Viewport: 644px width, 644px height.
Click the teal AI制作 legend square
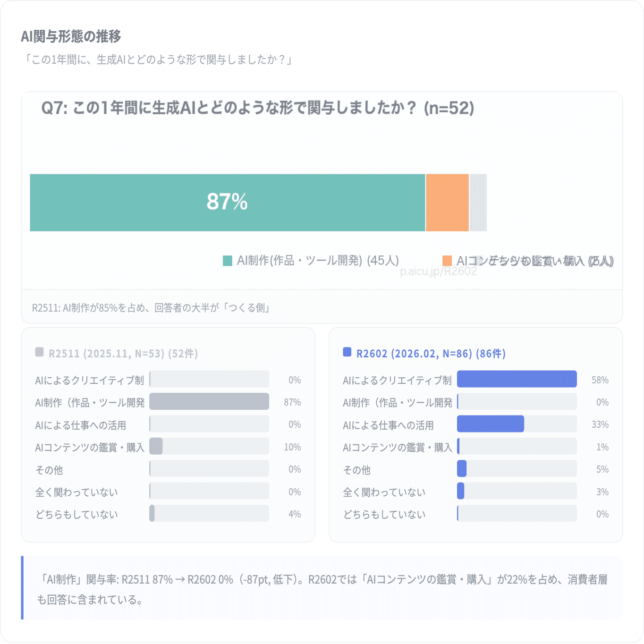[228, 261]
